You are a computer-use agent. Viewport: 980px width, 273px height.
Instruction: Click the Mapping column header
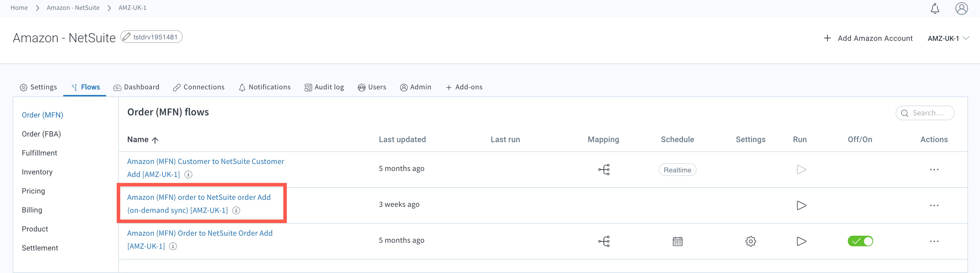604,140
